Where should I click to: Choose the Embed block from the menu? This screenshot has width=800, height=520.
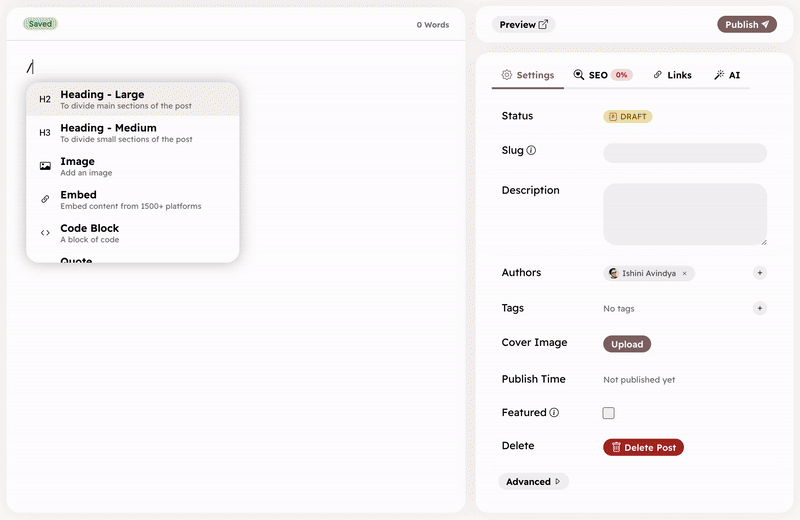tap(132, 200)
